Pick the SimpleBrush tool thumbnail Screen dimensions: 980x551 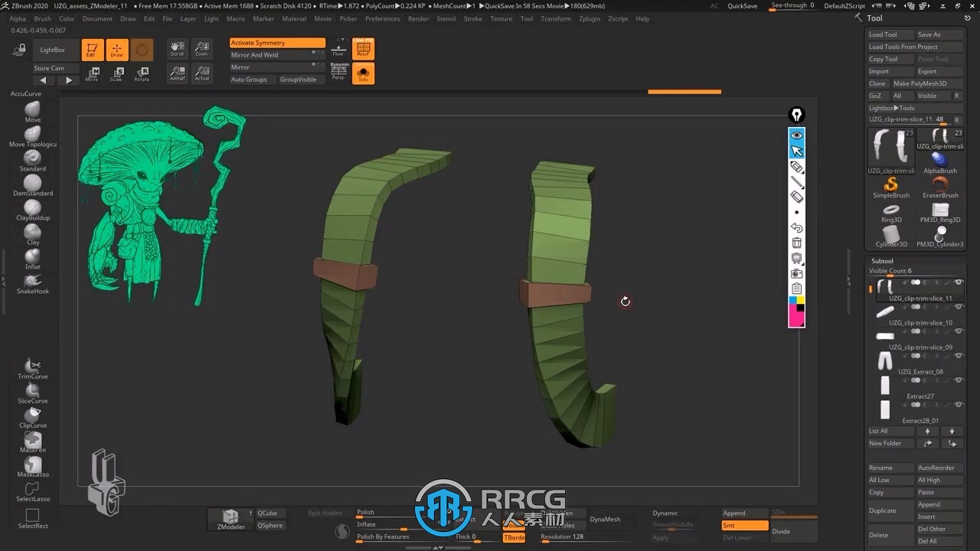click(x=891, y=187)
